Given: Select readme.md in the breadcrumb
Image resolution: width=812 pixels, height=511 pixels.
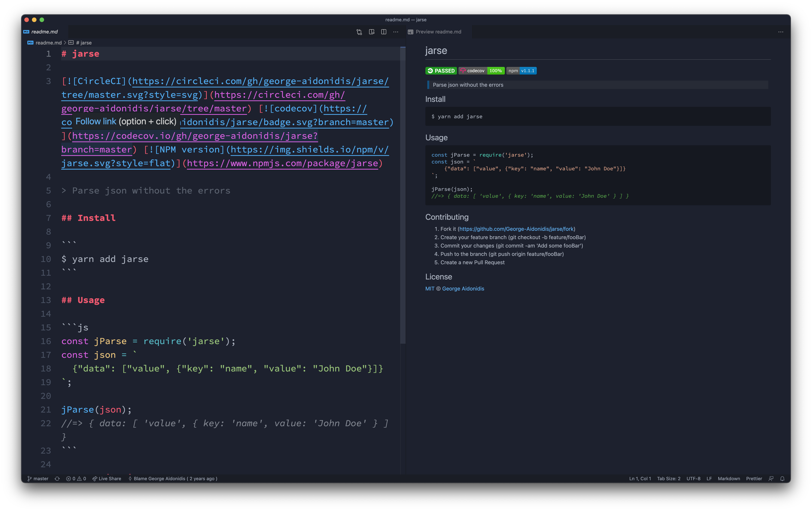Looking at the screenshot, I should click(48, 43).
